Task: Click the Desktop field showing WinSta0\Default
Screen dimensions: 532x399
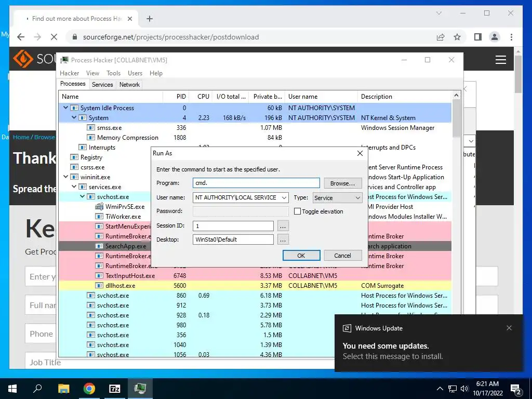Action: (x=233, y=240)
